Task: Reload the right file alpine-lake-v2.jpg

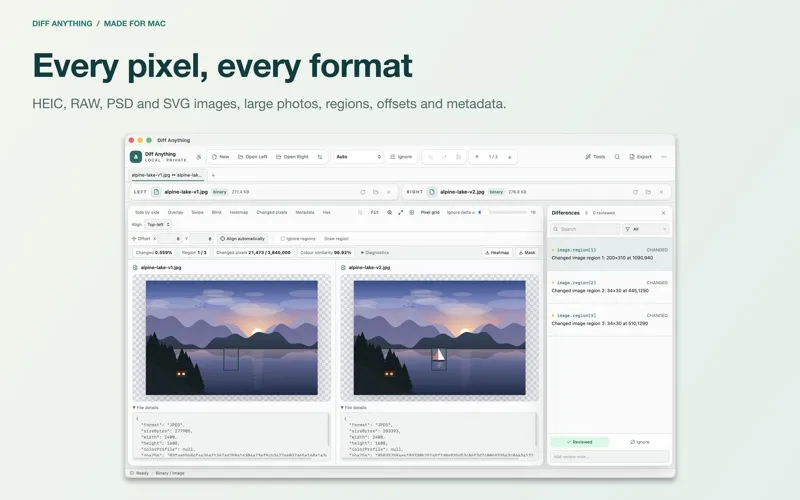Action: pyautogui.click(x=635, y=192)
